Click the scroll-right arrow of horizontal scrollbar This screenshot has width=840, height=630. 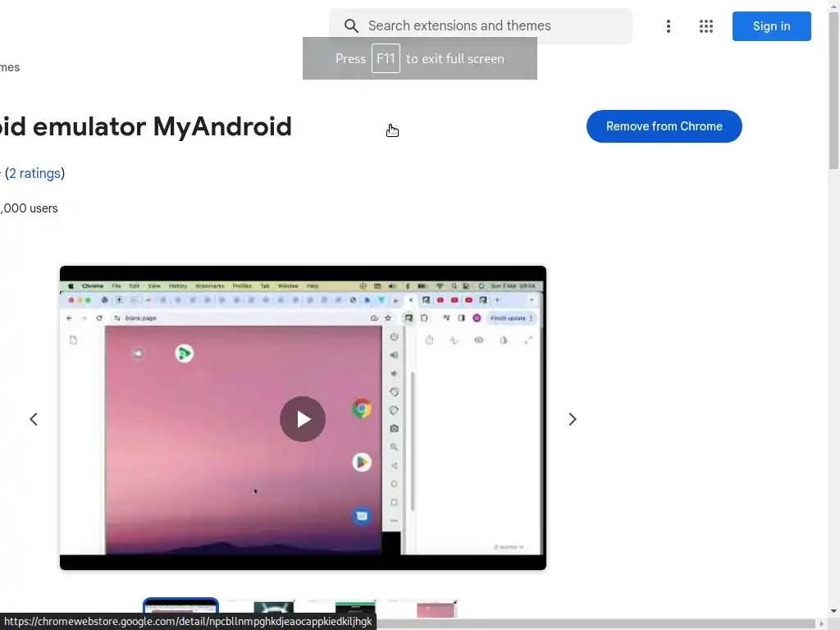[x=822, y=624]
